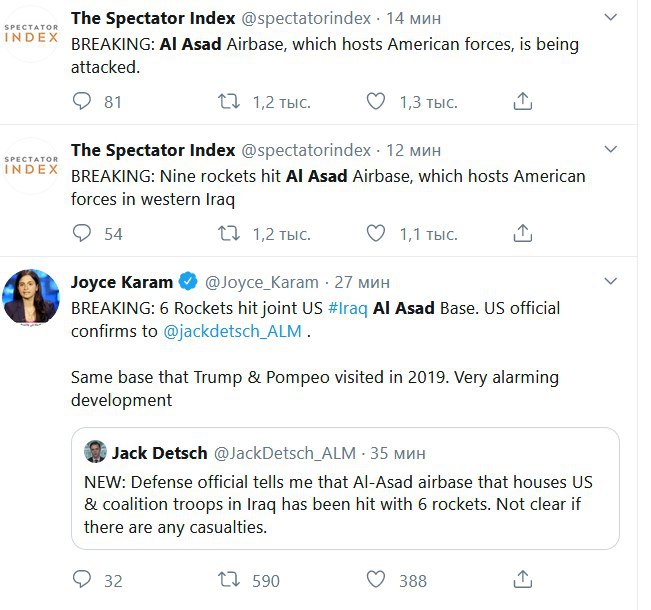
Task: Share the 'Nine rockets hit' tweet
Action: (x=522, y=234)
